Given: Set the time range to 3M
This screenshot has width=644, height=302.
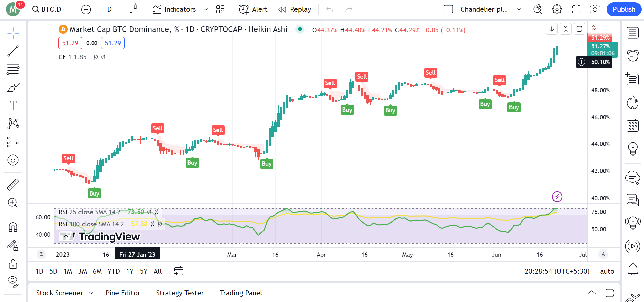Looking at the screenshot, I should (x=83, y=271).
